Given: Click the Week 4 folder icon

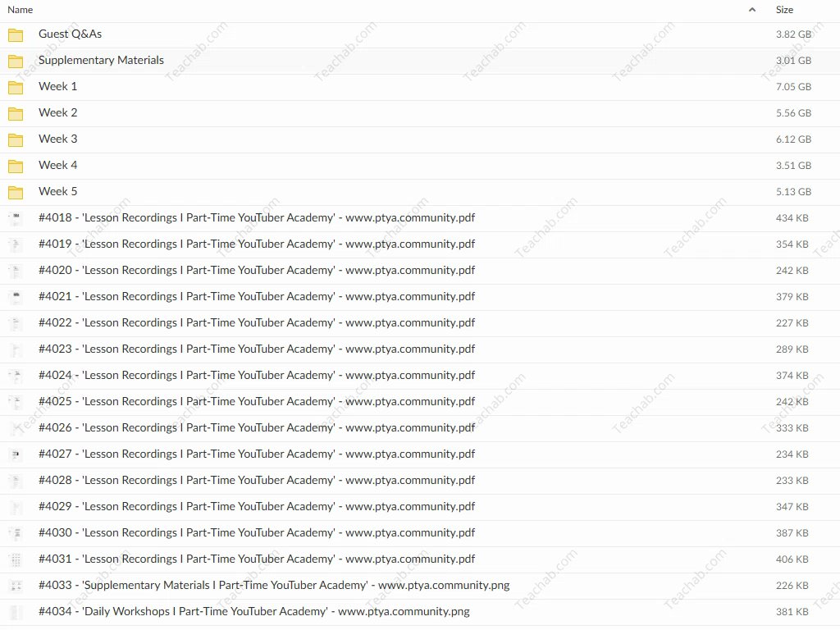Looking at the screenshot, I should tap(16, 167).
